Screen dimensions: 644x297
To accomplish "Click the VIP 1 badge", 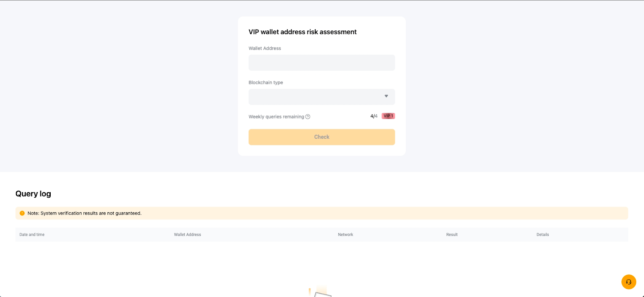I will pos(388,116).
